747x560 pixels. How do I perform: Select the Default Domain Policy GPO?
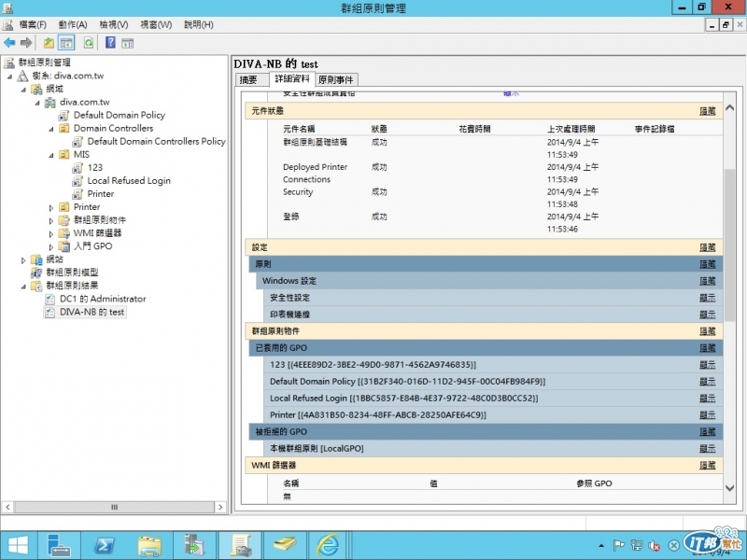pos(120,115)
